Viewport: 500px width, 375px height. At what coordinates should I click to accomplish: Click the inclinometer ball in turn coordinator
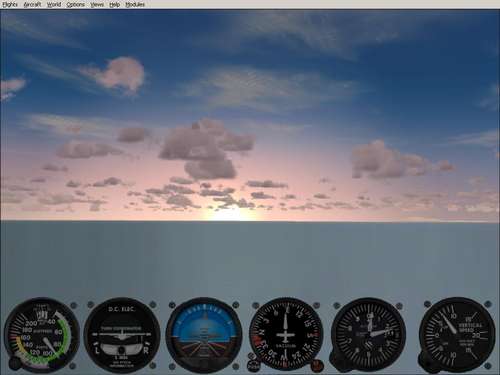tap(121, 350)
